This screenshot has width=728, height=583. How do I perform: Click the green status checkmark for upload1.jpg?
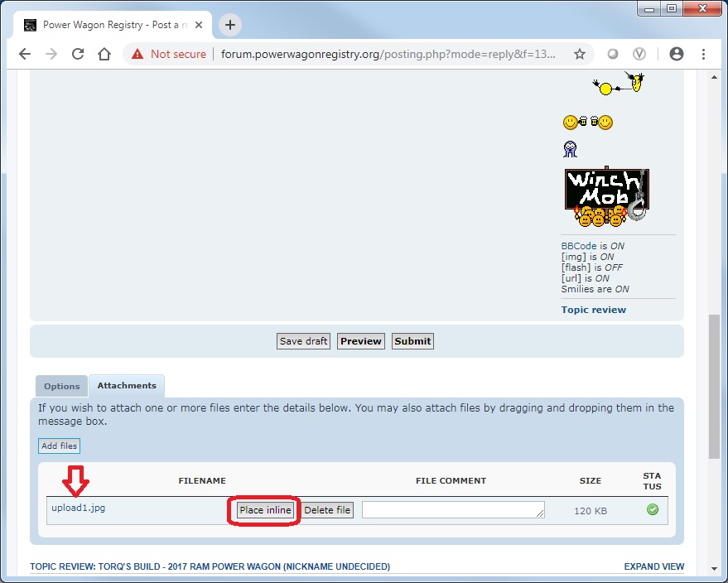point(653,509)
